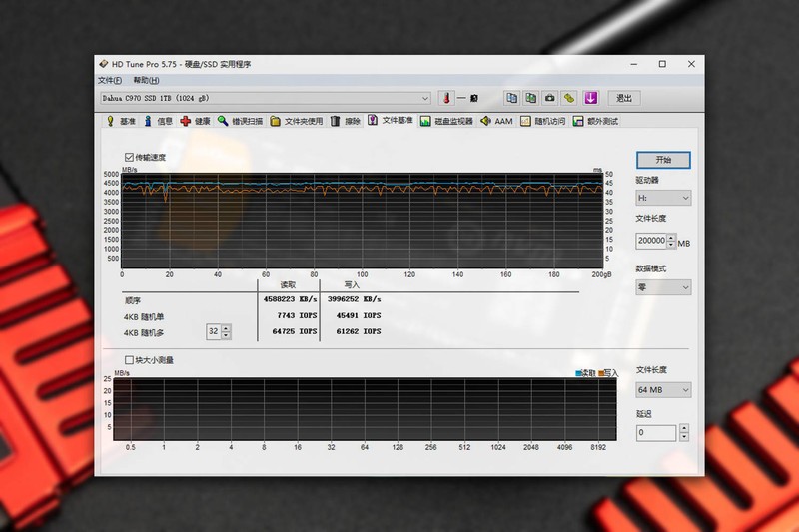The image size is (799, 532).
Task: Click the HD Tune Pro title bar app icon
Action: [x=104, y=64]
